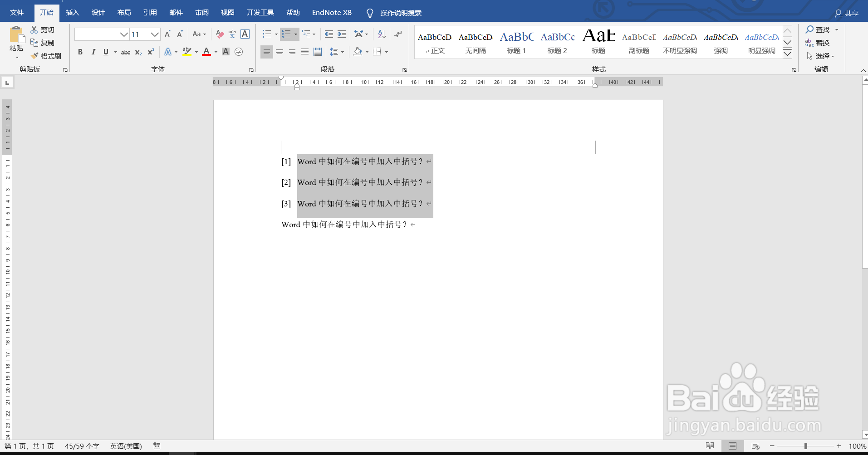This screenshot has width=868, height=455.
Task: Switch to the Design tab
Action: (x=98, y=13)
